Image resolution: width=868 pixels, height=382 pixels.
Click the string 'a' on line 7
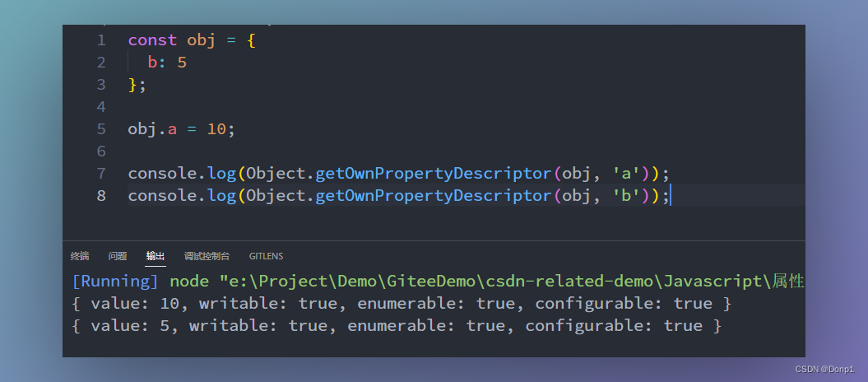[627, 174]
